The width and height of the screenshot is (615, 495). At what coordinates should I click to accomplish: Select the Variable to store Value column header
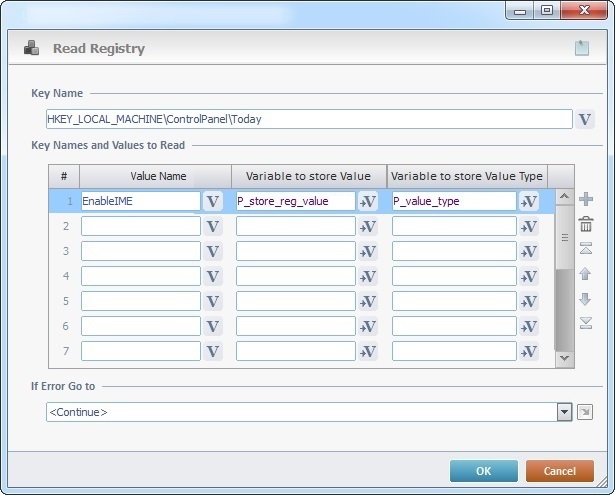(309, 176)
